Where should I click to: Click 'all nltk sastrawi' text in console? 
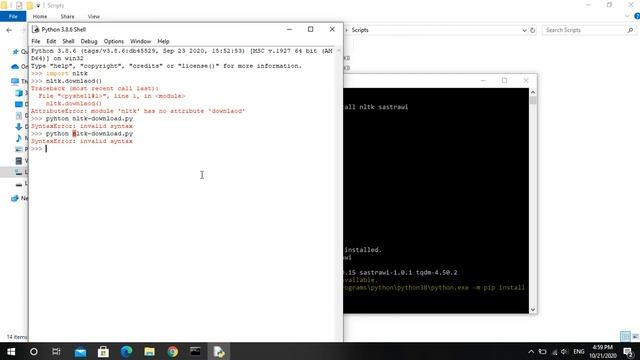[x=376, y=107]
